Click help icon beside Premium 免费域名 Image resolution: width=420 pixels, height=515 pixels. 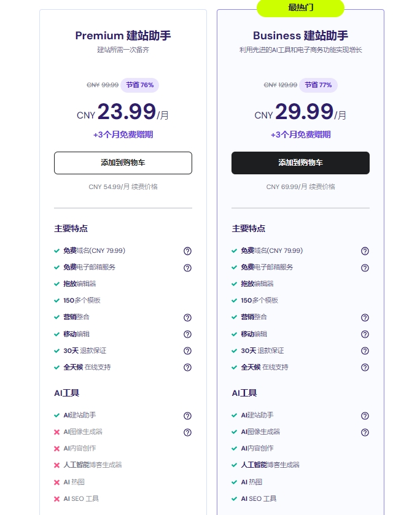pos(187,251)
